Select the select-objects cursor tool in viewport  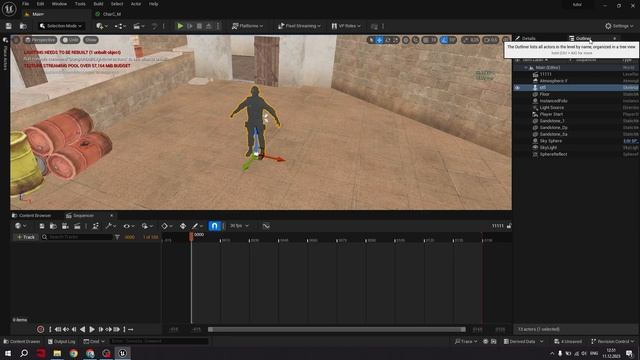(x=371, y=40)
